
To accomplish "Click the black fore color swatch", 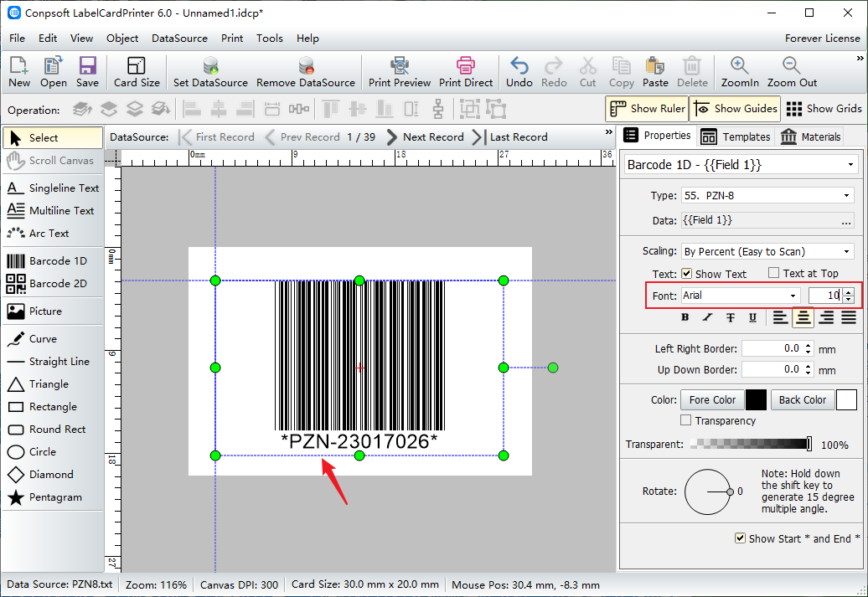I will [757, 400].
